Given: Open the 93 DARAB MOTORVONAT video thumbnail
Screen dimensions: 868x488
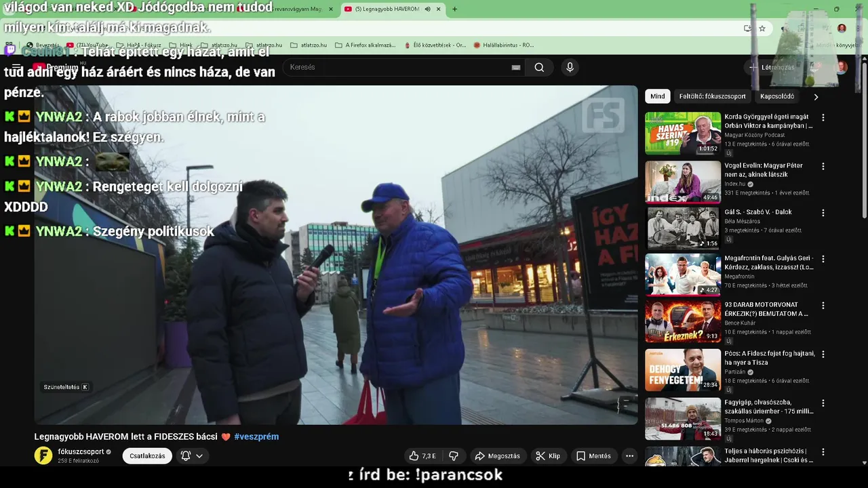Looking at the screenshot, I should pyautogui.click(x=683, y=321).
